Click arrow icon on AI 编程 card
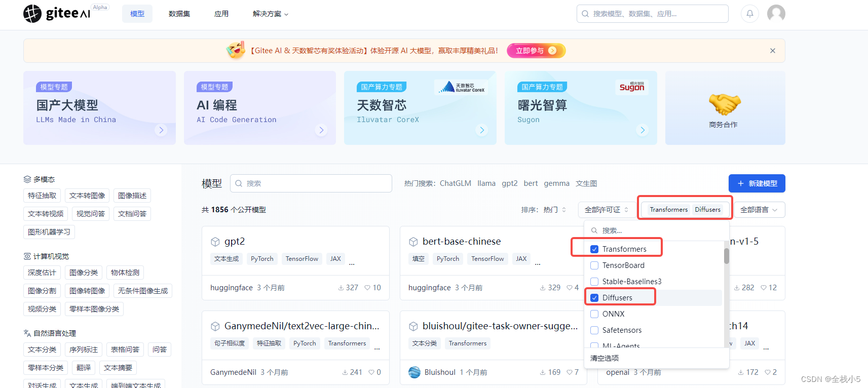This screenshot has height=388, width=868. point(321,130)
